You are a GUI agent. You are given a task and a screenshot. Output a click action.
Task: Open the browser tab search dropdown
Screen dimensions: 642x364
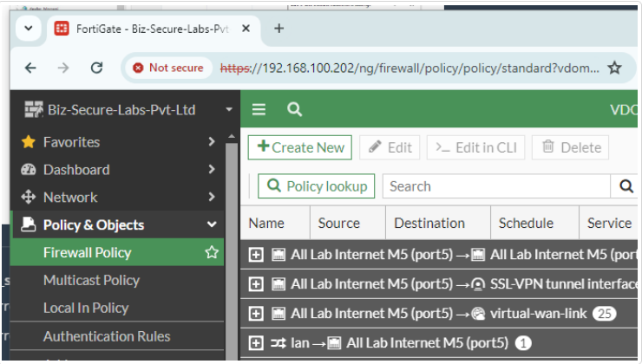point(28,29)
